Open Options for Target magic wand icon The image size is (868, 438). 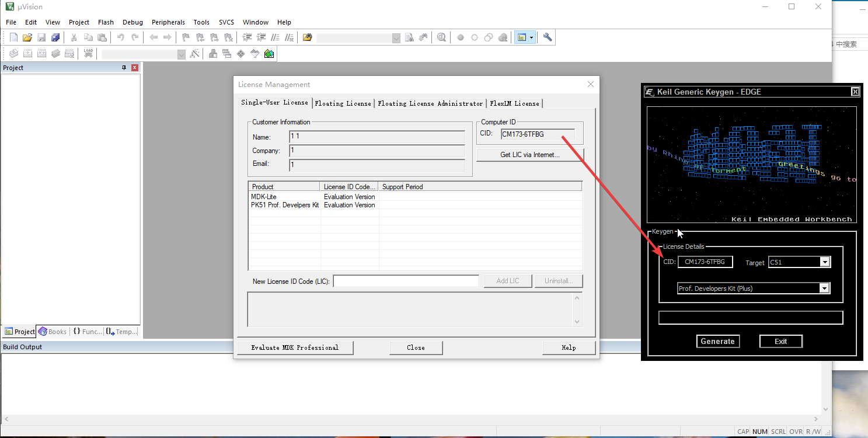tap(195, 54)
